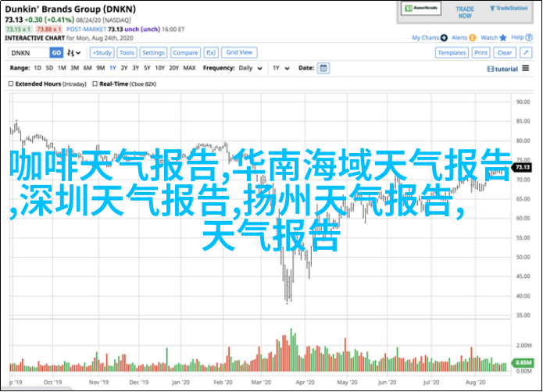
Task: Select the 6M range
Action: click(x=88, y=68)
